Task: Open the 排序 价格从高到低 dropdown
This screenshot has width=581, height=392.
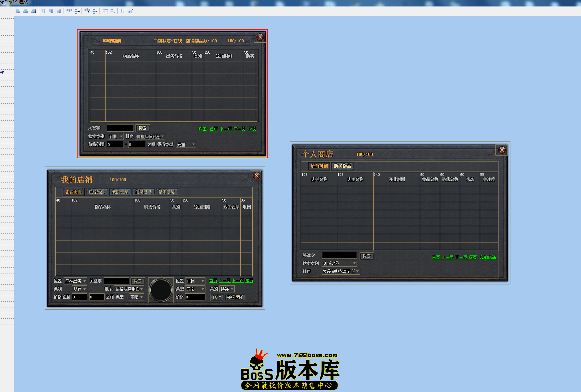Action: (128, 289)
